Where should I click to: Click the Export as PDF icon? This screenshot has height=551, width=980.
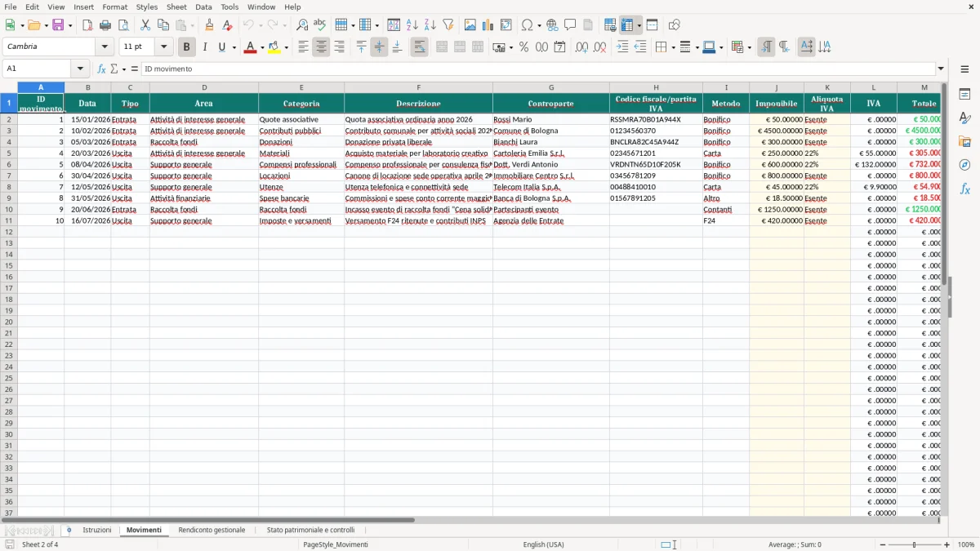click(87, 25)
